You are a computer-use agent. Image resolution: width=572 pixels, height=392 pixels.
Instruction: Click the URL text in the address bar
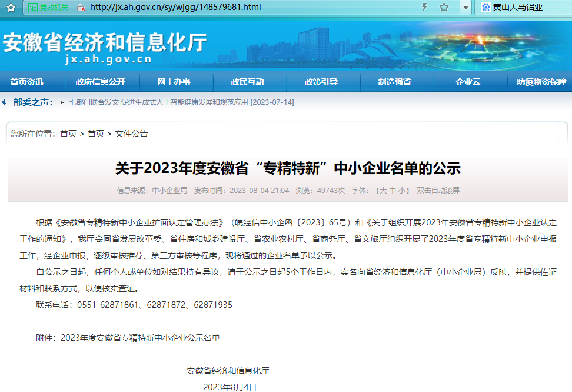(175, 7)
